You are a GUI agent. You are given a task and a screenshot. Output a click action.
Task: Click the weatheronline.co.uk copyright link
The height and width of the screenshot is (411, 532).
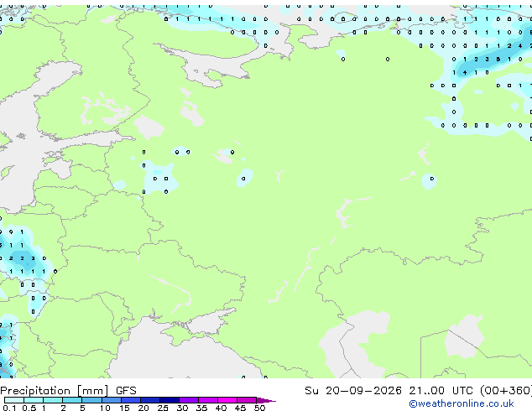click(461, 403)
